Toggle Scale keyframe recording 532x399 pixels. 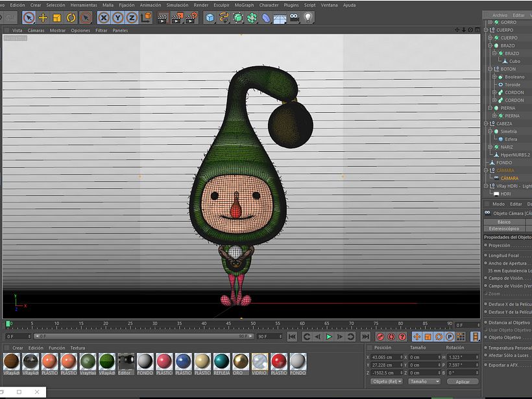[428, 337]
